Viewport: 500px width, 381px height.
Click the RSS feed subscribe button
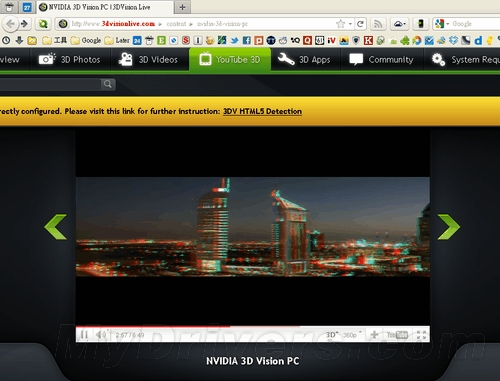(x=378, y=24)
